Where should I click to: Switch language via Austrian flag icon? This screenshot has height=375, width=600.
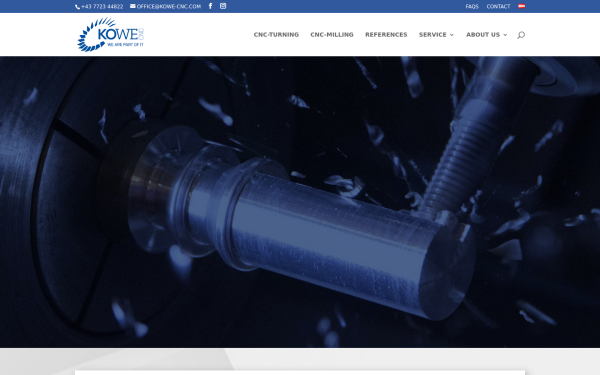click(x=521, y=6)
